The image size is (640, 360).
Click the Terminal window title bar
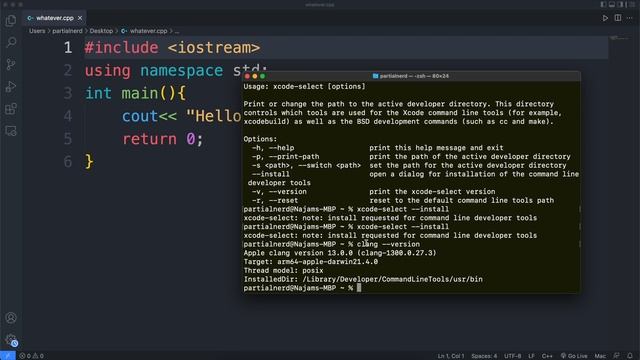point(411,76)
